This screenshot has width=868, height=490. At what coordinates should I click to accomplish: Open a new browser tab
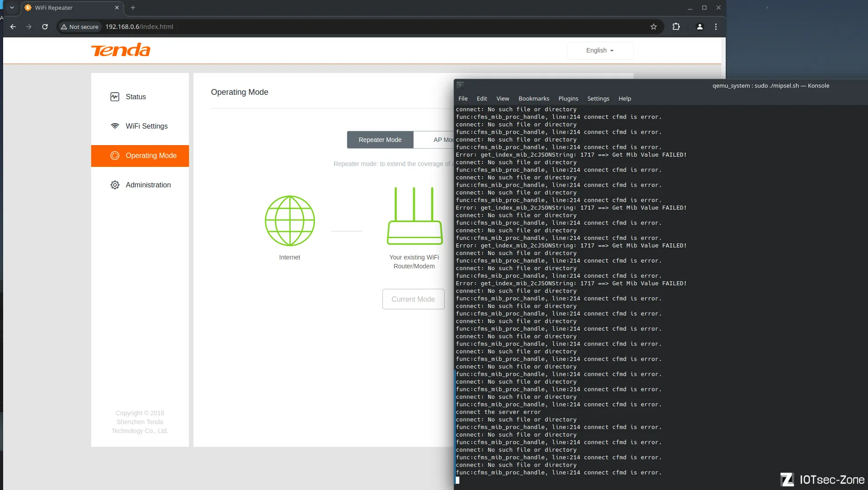pos(133,8)
